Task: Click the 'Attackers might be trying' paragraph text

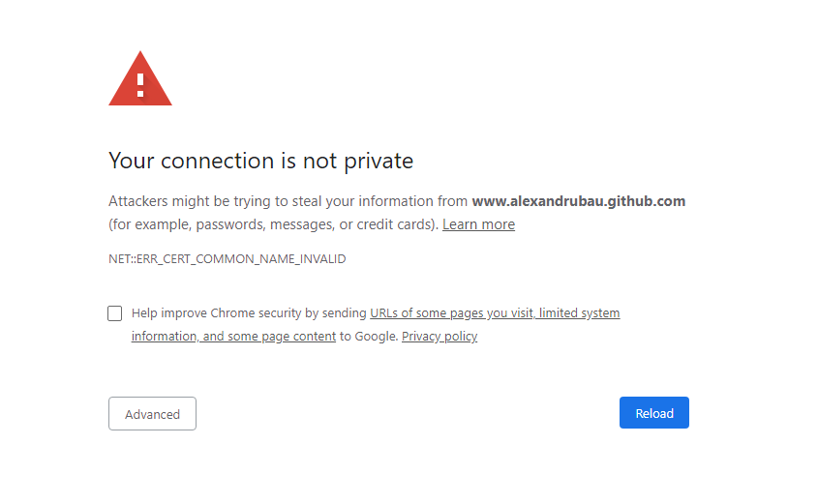Action: click(x=397, y=213)
